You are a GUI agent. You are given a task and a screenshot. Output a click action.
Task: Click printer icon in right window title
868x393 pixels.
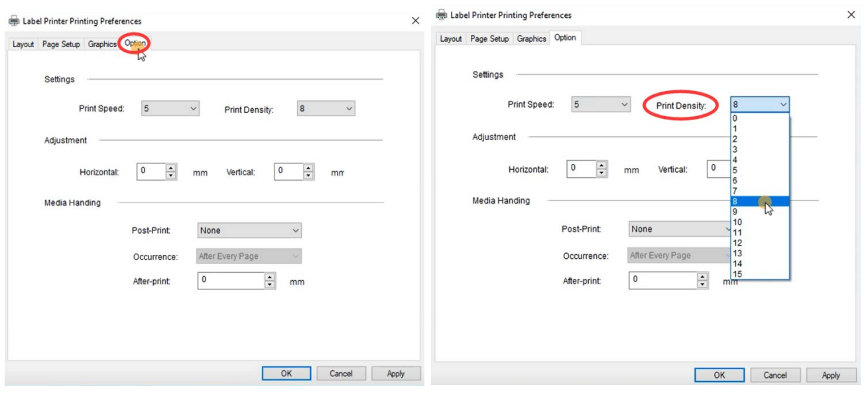pos(442,15)
